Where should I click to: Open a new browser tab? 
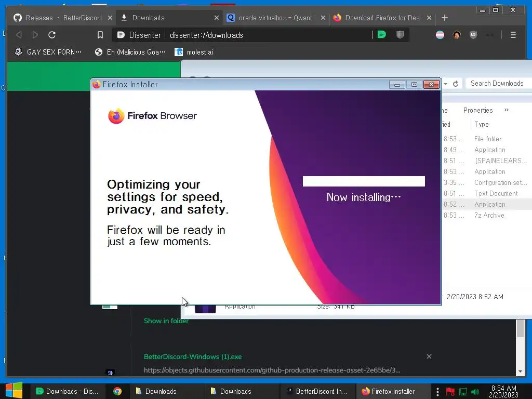(445, 18)
